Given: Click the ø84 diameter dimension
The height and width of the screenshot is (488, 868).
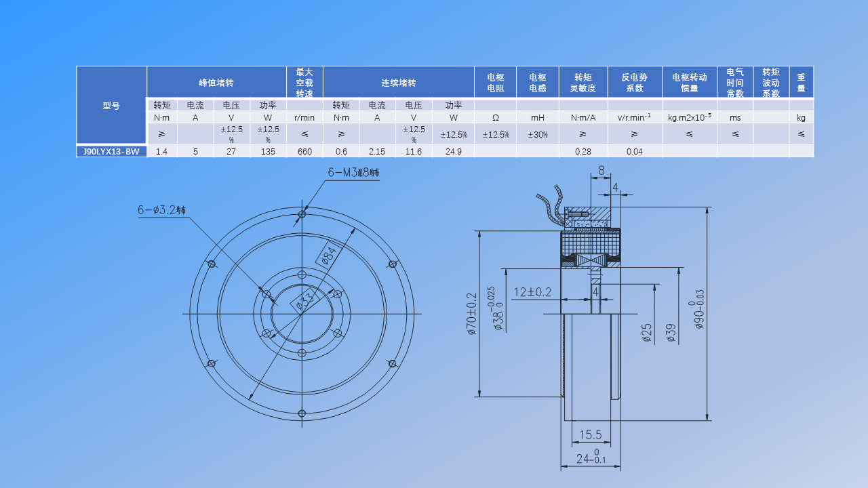Looking at the screenshot, I should click(x=328, y=255).
